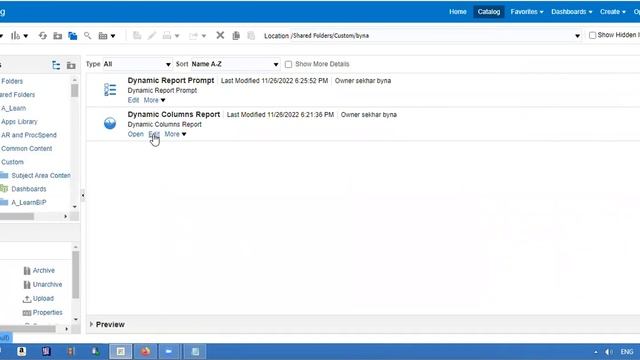Toggle the Show Hidden Items checkbox

592,36
